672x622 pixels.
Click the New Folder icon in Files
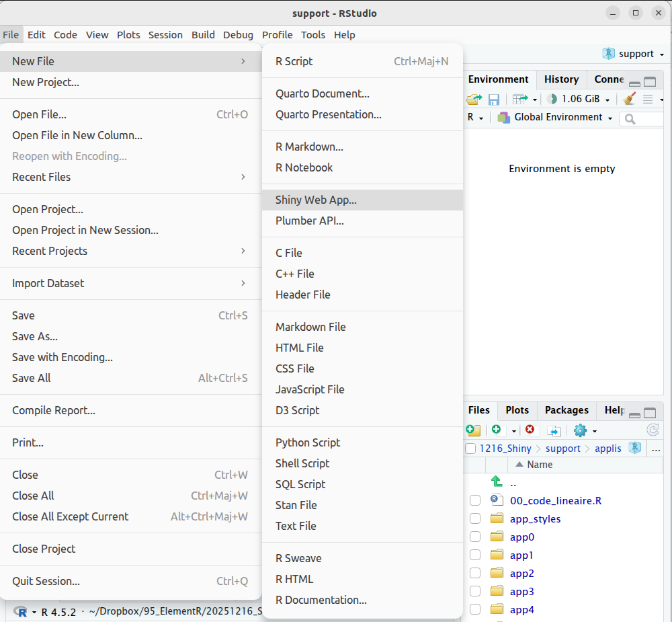[474, 430]
